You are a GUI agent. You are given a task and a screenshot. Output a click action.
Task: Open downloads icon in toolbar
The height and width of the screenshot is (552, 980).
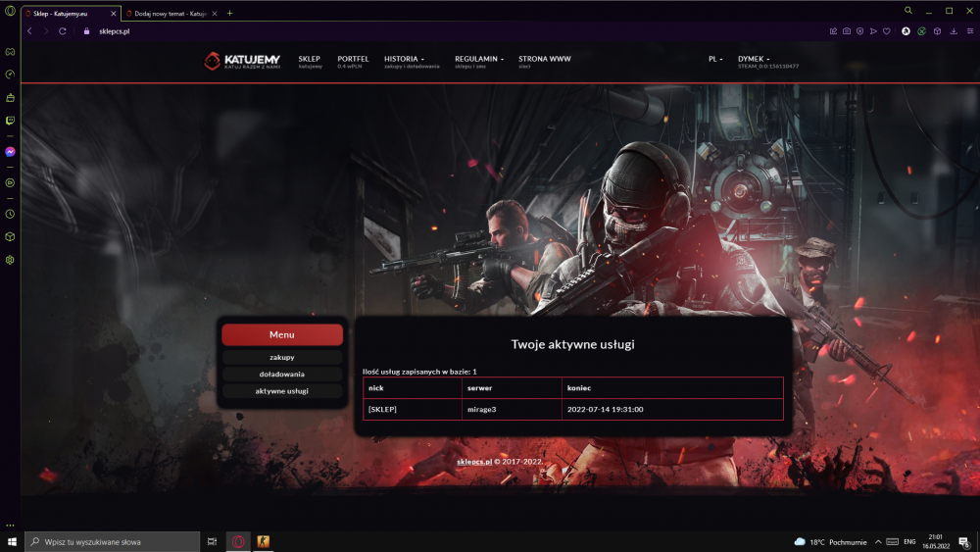(954, 31)
